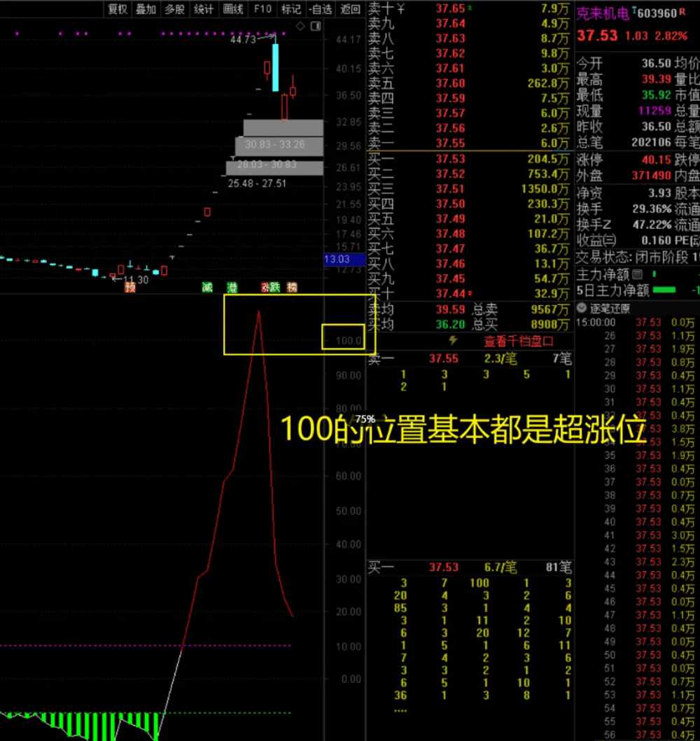Click the 换手Z value 47.22%
The image size is (700, 741).
coord(652,225)
